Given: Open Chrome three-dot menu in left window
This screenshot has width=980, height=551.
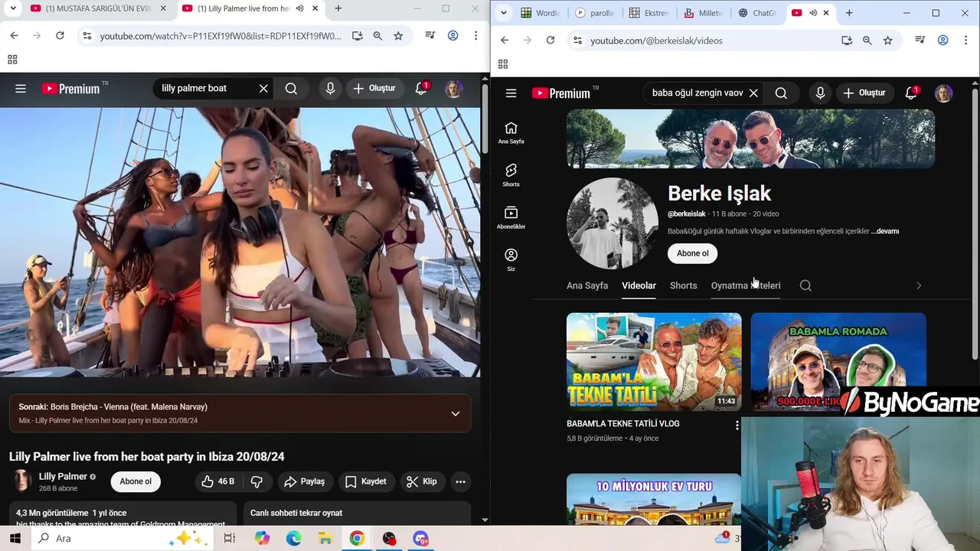Looking at the screenshot, I should 475,36.
